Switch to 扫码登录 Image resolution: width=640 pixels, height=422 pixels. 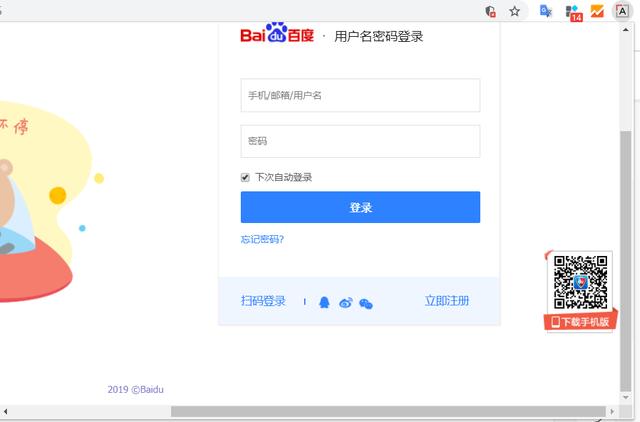pos(263,301)
